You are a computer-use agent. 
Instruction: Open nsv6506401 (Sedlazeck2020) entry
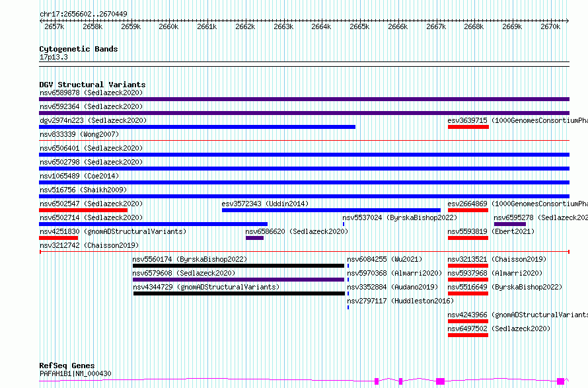coord(91,148)
